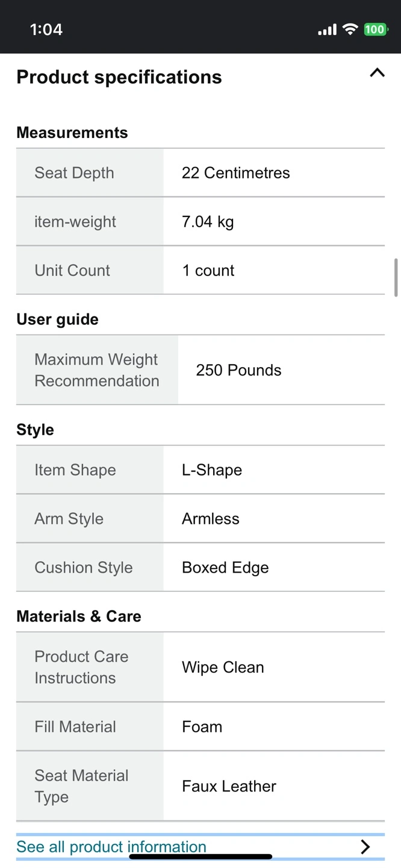Image resolution: width=401 pixels, height=868 pixels.
Task: Tap the arrow beside See all product information
Action: (x=365, y=847)
